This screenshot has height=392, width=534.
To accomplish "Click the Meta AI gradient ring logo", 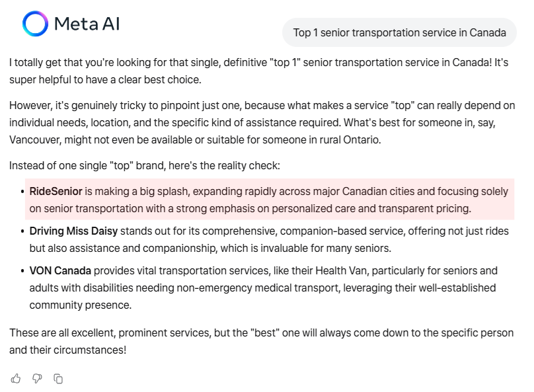I will pos(35,24).
